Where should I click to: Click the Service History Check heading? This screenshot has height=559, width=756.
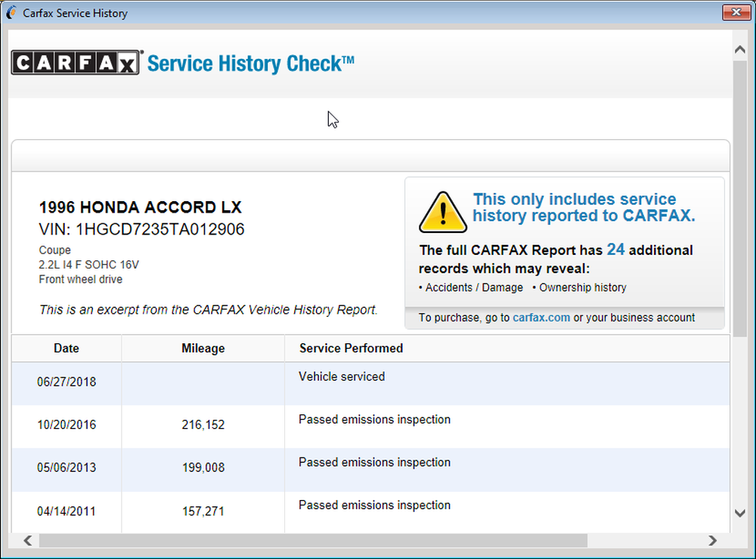251,64
